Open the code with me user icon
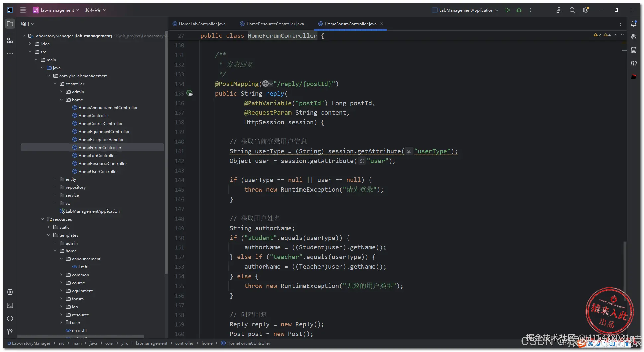 point(559,10)
